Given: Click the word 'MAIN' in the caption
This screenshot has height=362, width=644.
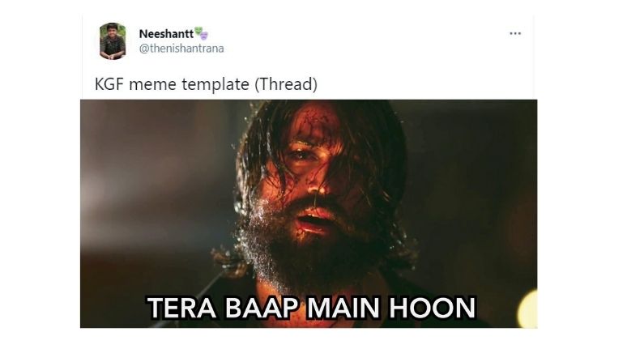Looking at the screenshot, I should [343, 308].
